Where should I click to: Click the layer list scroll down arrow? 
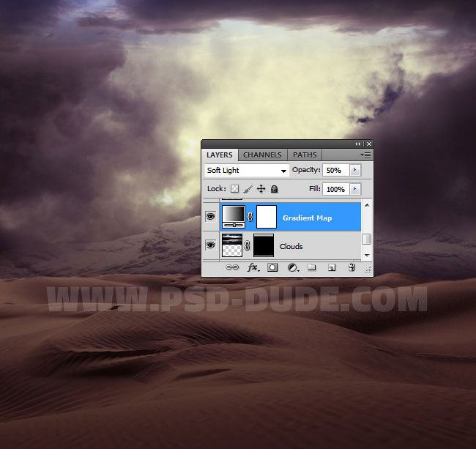367,256
